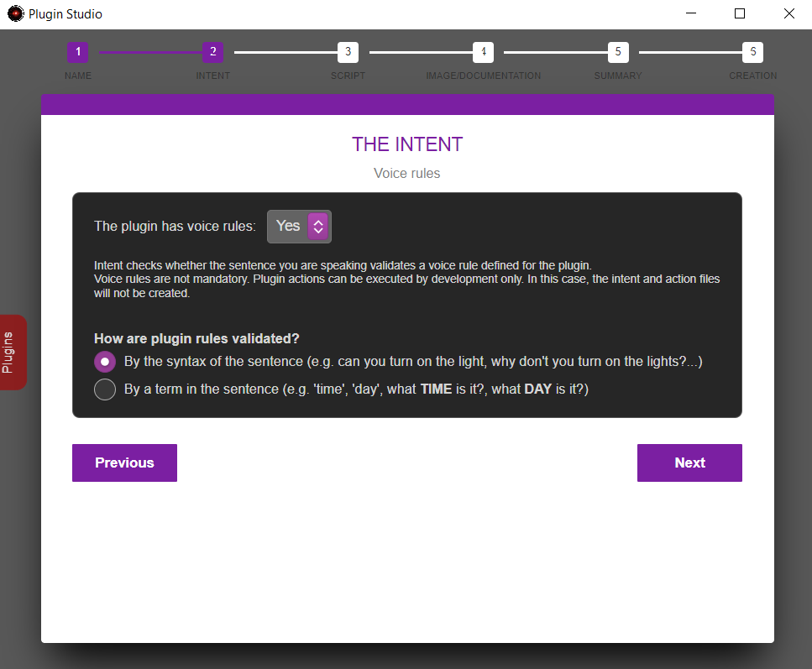
Task: Click the SCRIPT step label
Action: pos(348,76)
